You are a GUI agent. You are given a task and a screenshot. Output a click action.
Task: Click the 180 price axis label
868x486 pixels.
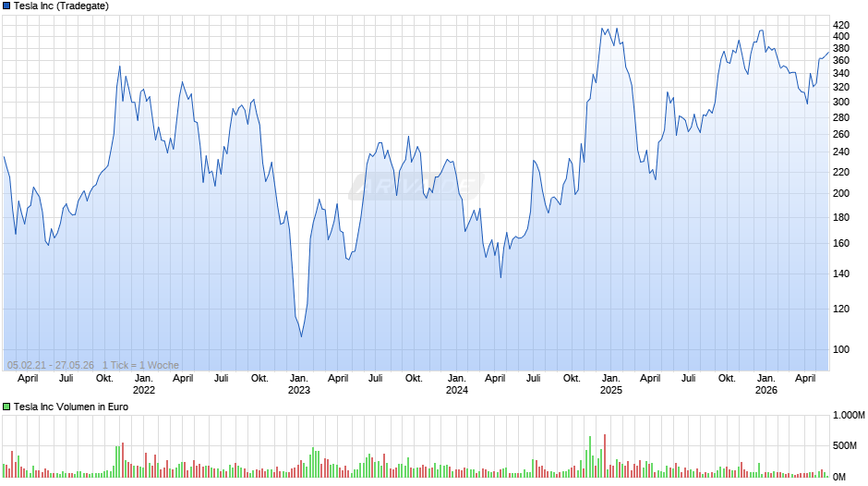841,217
